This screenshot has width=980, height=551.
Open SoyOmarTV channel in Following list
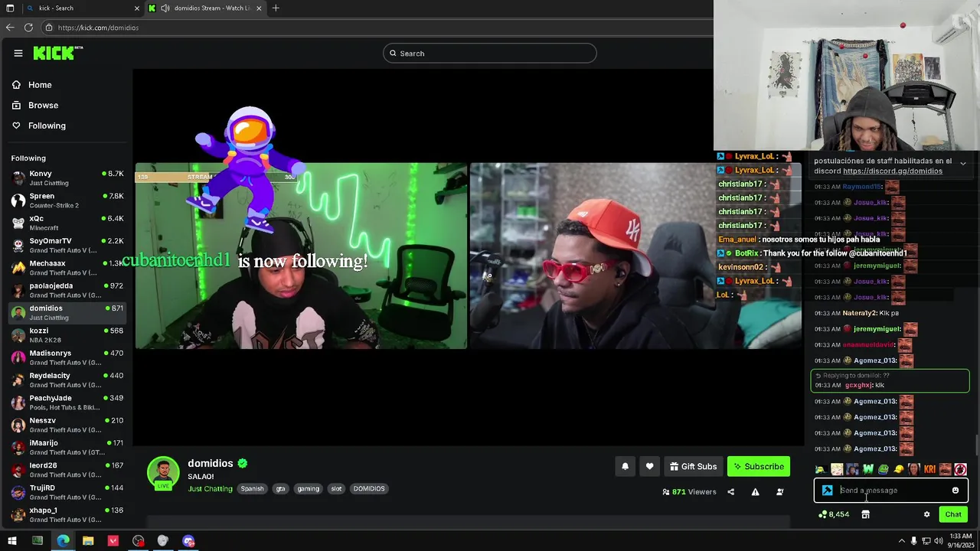point(67,245)
